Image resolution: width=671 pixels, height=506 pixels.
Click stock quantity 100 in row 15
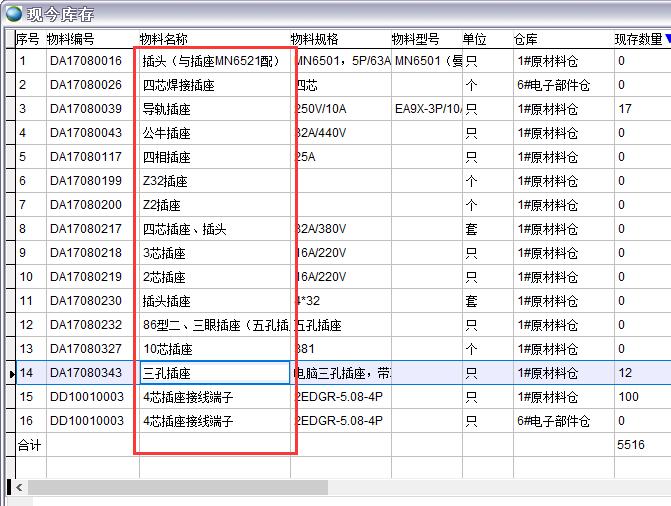pos(628,397)
